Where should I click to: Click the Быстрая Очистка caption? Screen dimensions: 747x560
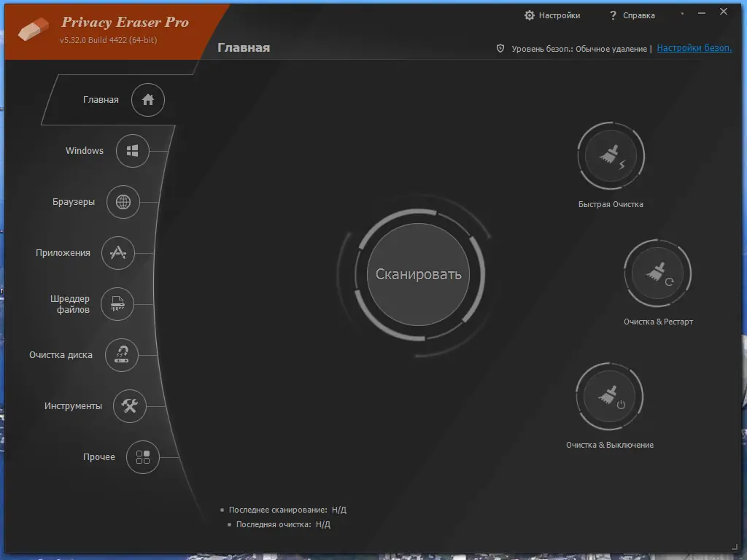tap(611, 204)
